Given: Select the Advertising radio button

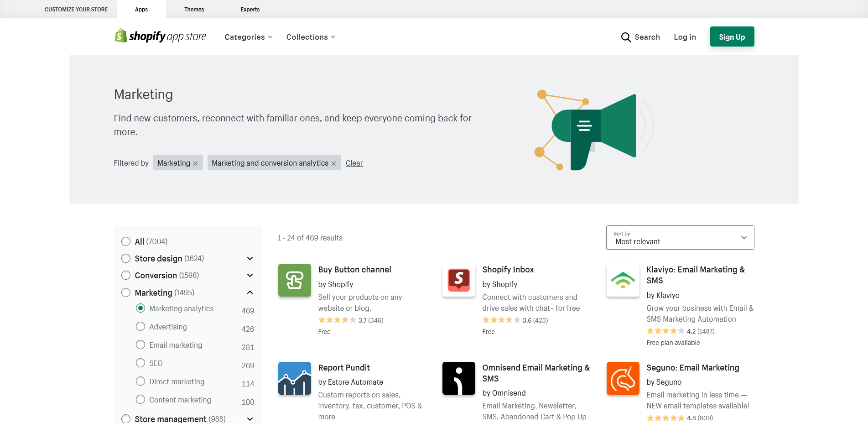Looking at the screenshot, I should pos(140,327).
